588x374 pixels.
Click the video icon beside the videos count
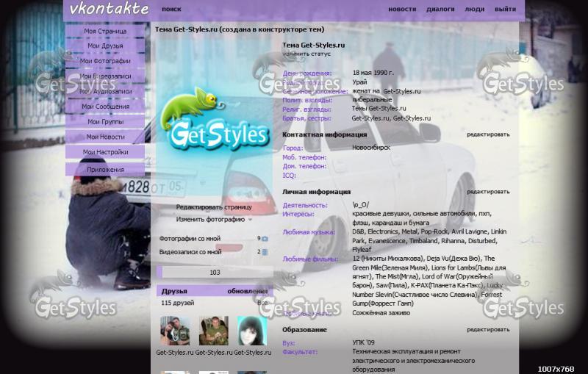tap(265, 252)
